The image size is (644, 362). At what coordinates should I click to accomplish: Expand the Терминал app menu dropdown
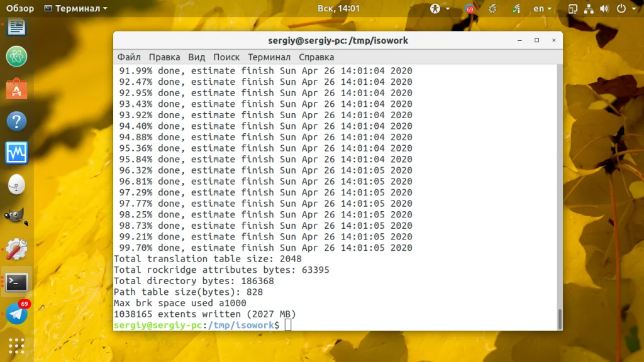click(x=76, y=8)
